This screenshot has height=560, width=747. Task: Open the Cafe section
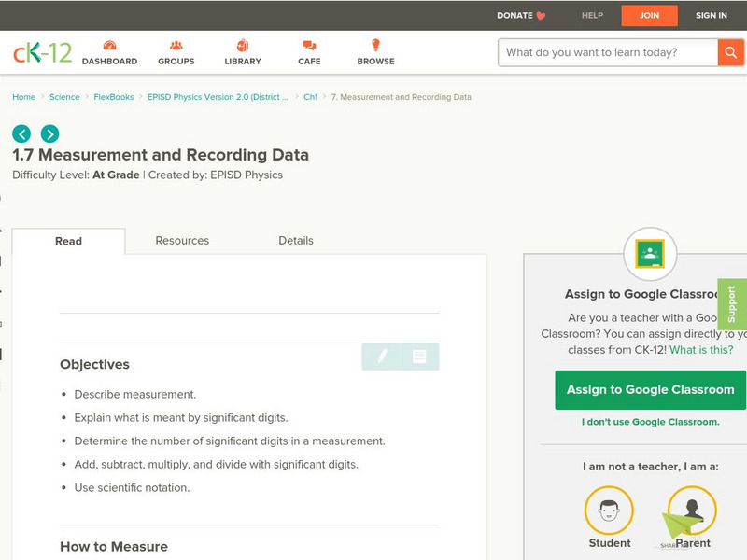(308, 53)
